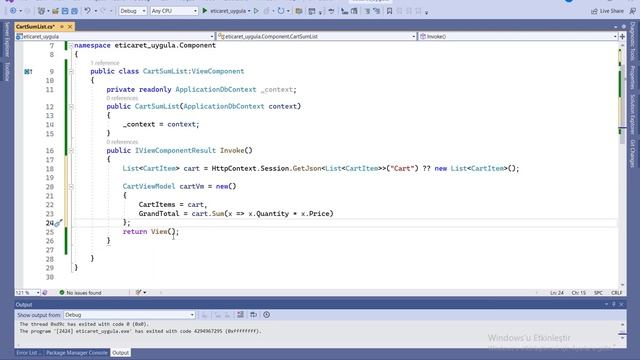Open the Server Explorer side tab
The width and height of the screenshot is (640, 360).
pos(7,40)
